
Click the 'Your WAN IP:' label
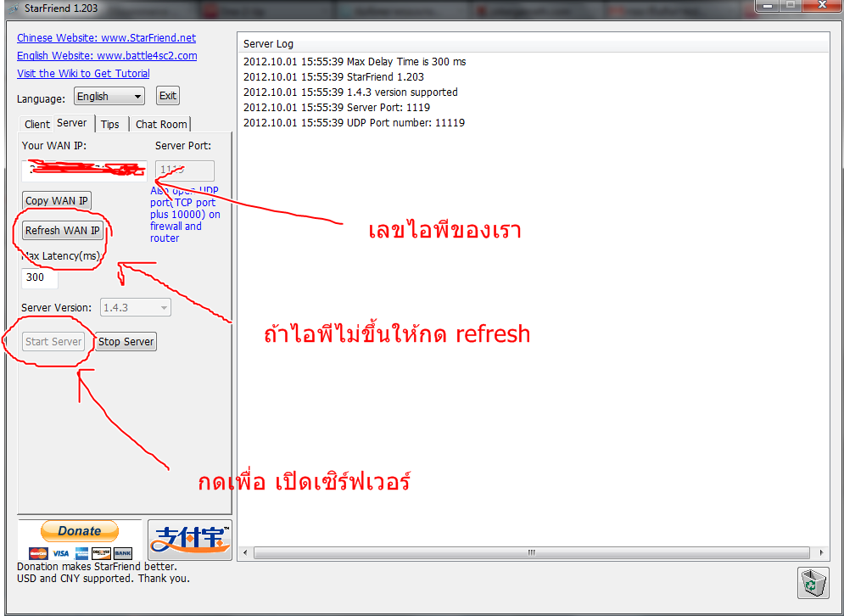[53, 145]
